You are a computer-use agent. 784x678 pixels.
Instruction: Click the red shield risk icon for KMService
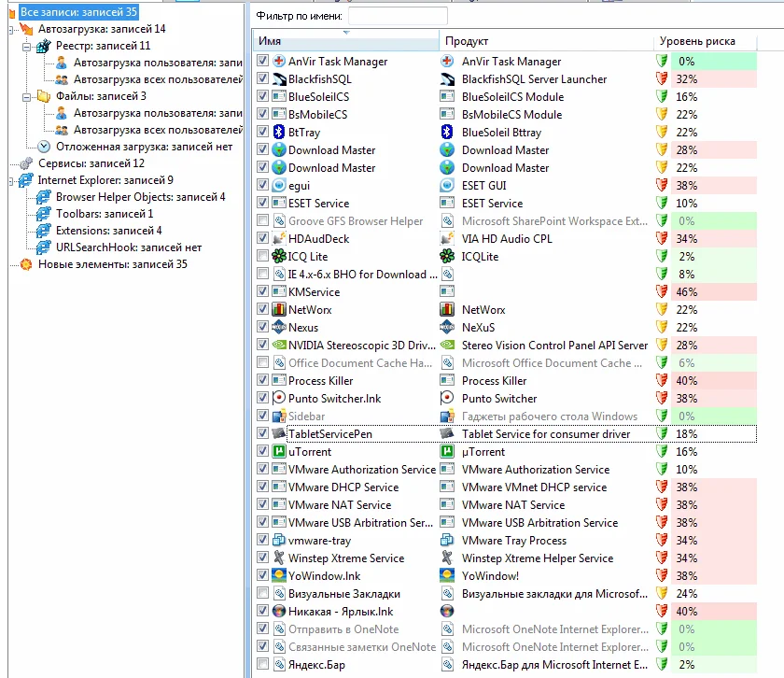pyautogui.click(x=662, y=291)
